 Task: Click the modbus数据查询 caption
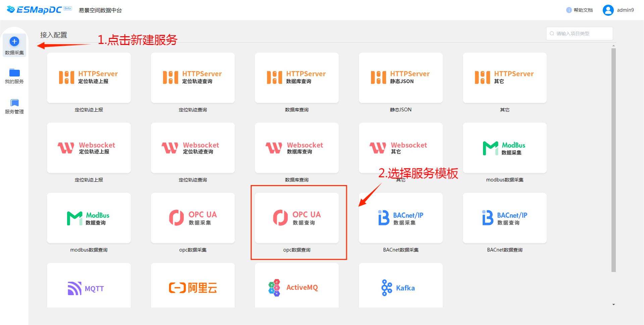(x=89, y=250)
